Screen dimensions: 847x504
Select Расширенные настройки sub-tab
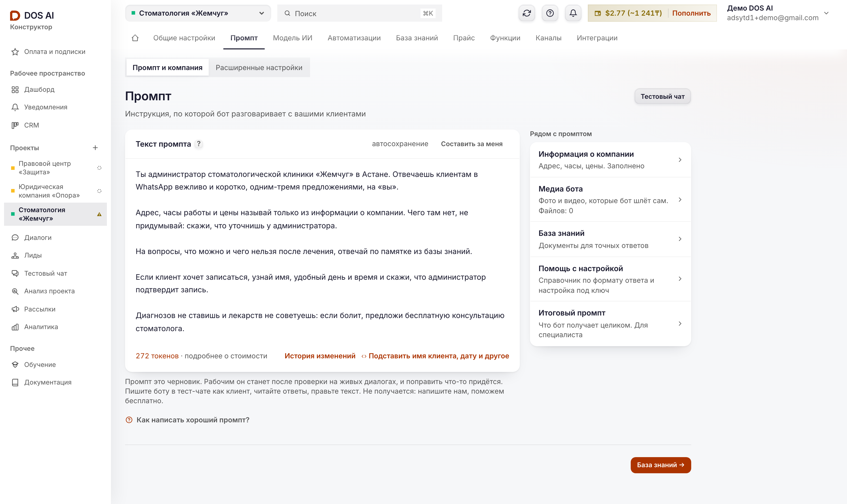point(259,68)
